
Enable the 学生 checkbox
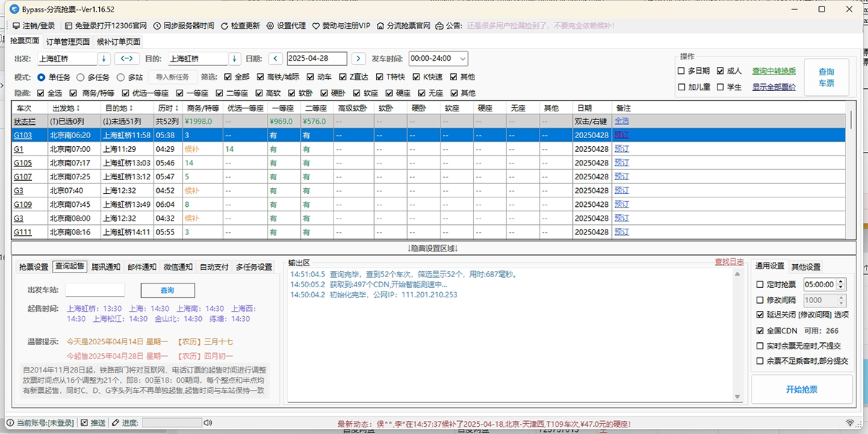[x=720, y=87]
